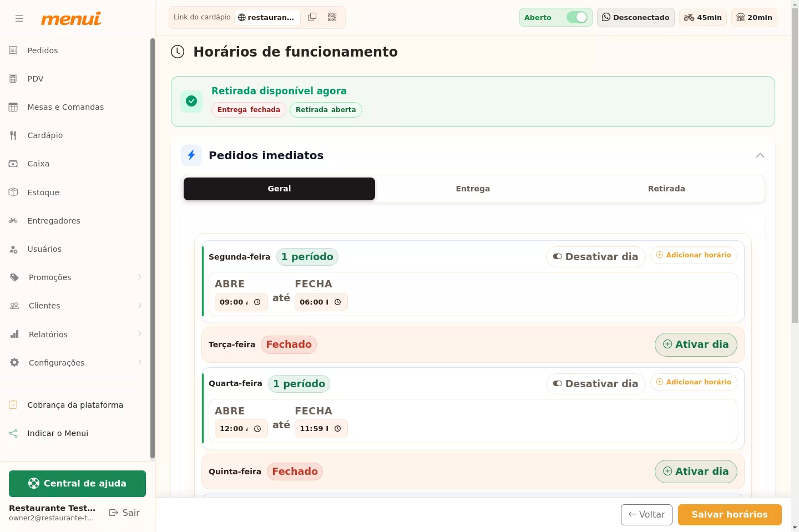Copy the cardápio link
The height and width of the screenshot is (532, 799).
point(312,17)
